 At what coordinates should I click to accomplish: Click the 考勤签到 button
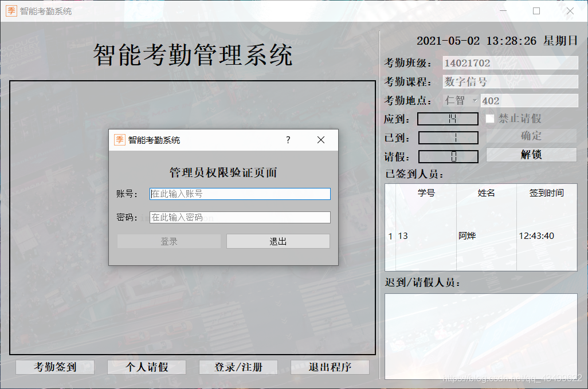(x=55, y=367)
